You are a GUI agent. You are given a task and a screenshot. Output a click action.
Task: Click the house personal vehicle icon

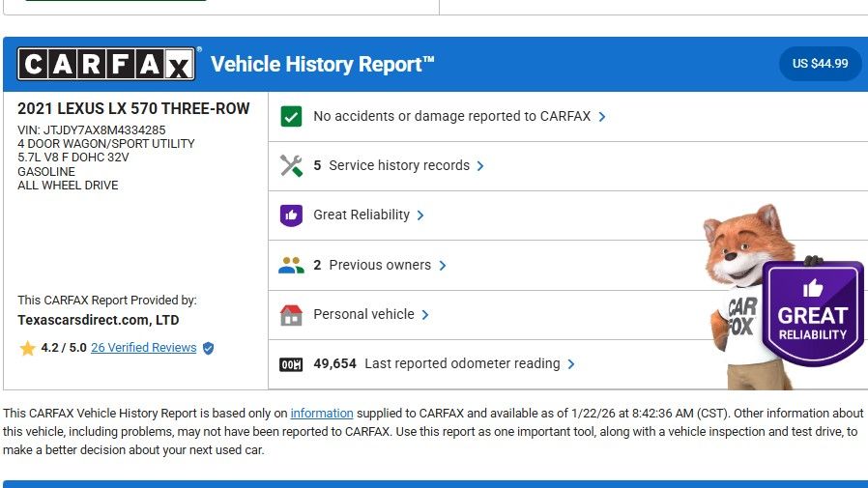point(291,315)
